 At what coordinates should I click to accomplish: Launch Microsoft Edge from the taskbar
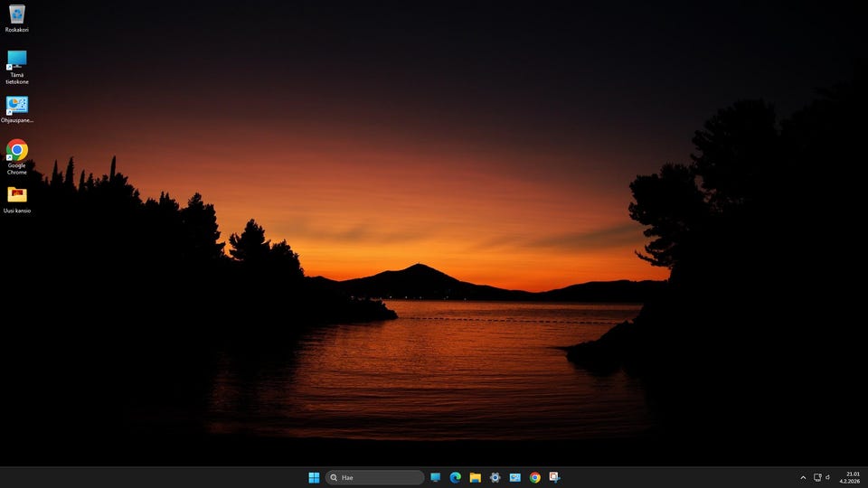455,477
